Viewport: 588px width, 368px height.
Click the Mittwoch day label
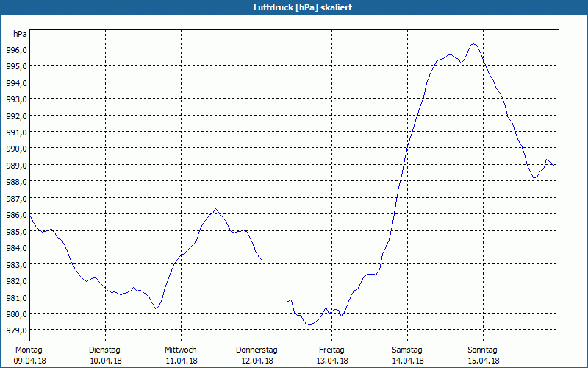pos(181,350)
